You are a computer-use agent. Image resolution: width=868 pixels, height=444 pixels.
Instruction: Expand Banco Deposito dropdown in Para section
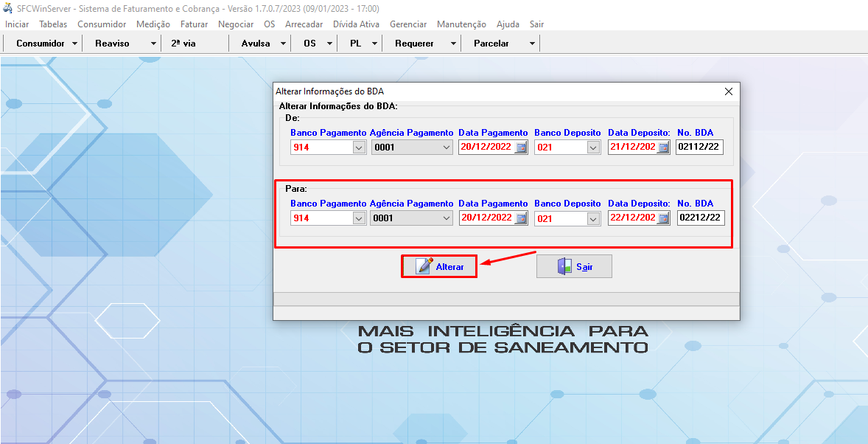pos(594,218)
